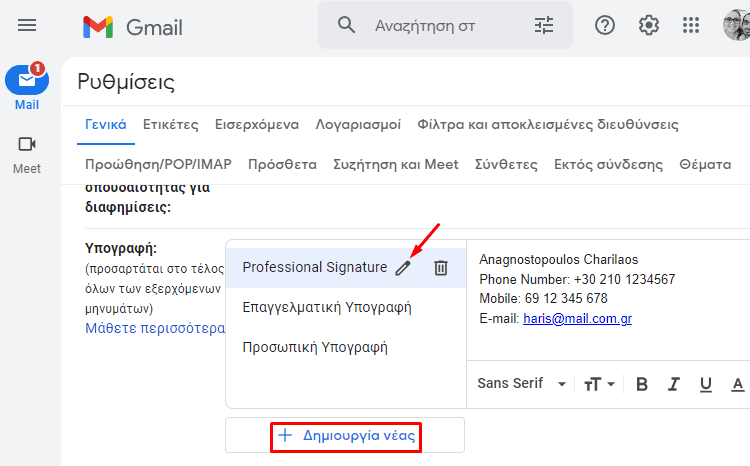Image resolution: width=750 pixels, height=466 pixels.
Task: Open the main menu hamburger icon
Action: 27,25
